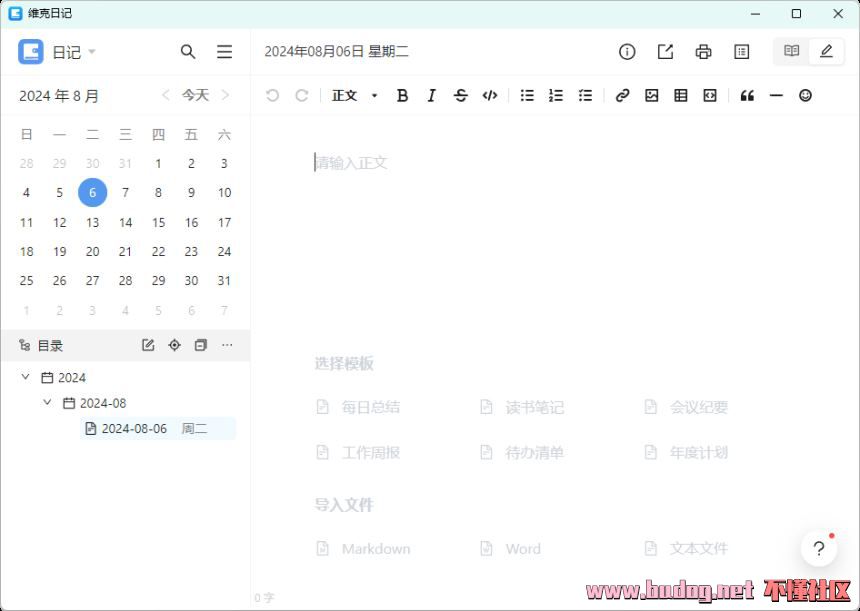The width and height of the screenshot is (860, 611).
Task: Collapse the 2024-08 tree folder
Action: tap(47, 403)
